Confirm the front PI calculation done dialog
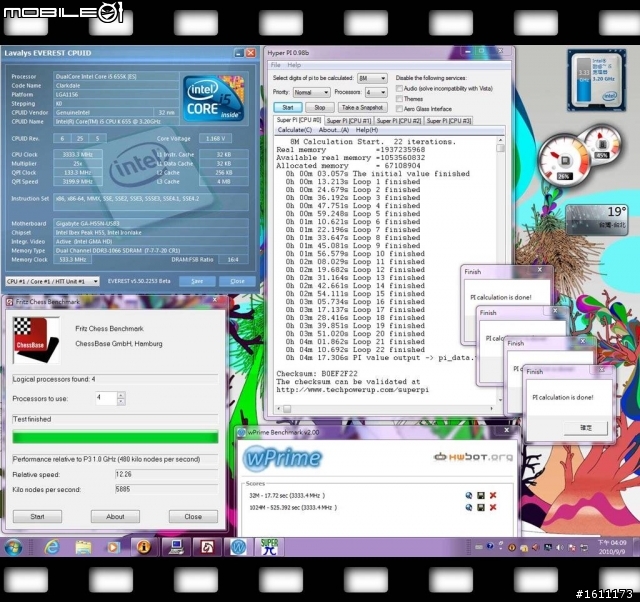This screenshot has height=602, width=640. (586, 428)
